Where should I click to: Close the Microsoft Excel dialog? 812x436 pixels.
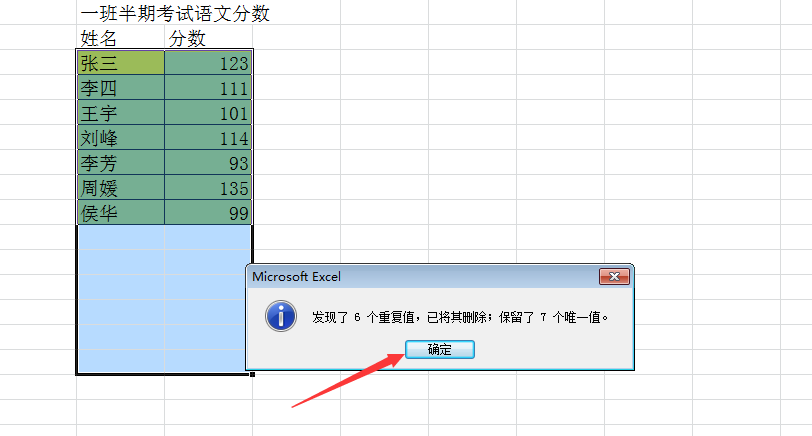pos(614,277)
